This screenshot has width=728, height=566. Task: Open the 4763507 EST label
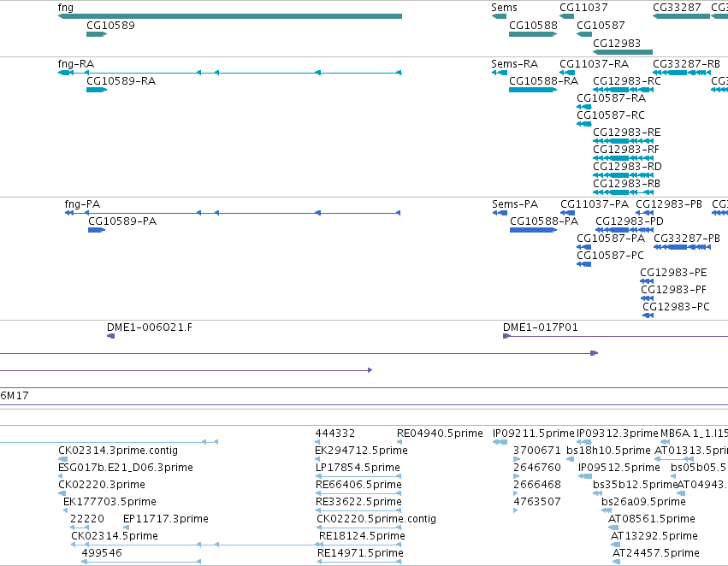[537, 502]
